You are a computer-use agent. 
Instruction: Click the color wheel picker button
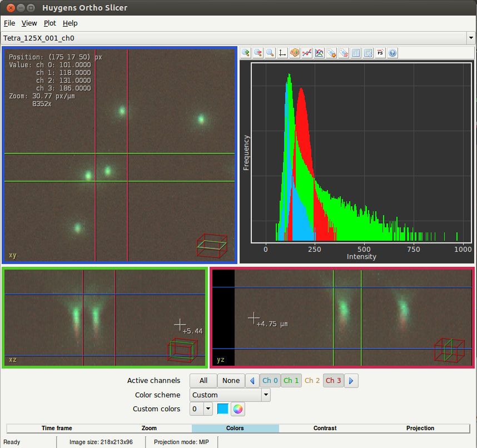pyautogui.click(x=238, y=409)
